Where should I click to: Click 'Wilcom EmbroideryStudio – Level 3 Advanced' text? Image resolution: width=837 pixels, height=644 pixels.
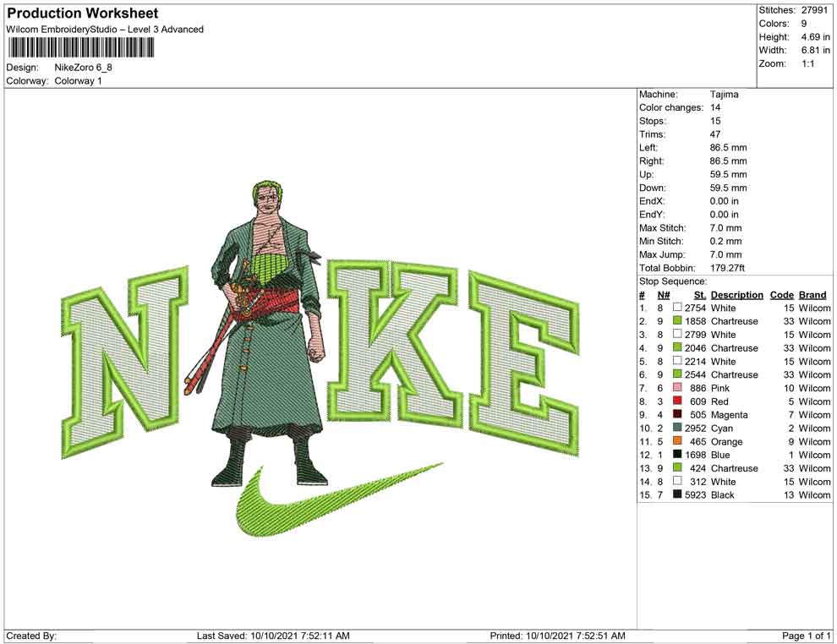105,30
